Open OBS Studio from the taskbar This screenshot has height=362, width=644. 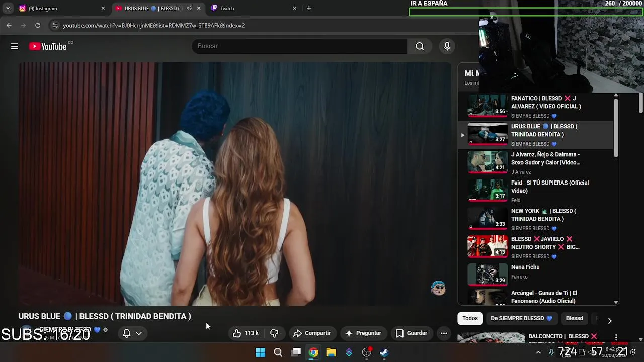tap(367, 352)
